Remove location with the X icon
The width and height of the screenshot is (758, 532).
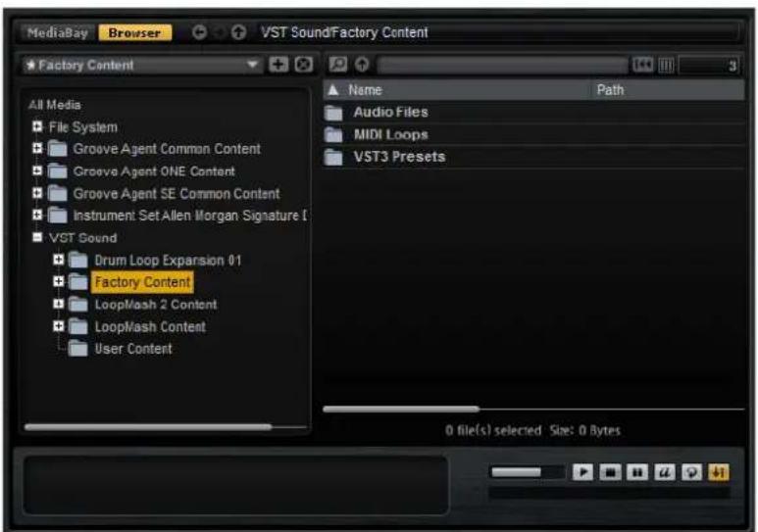304,65
